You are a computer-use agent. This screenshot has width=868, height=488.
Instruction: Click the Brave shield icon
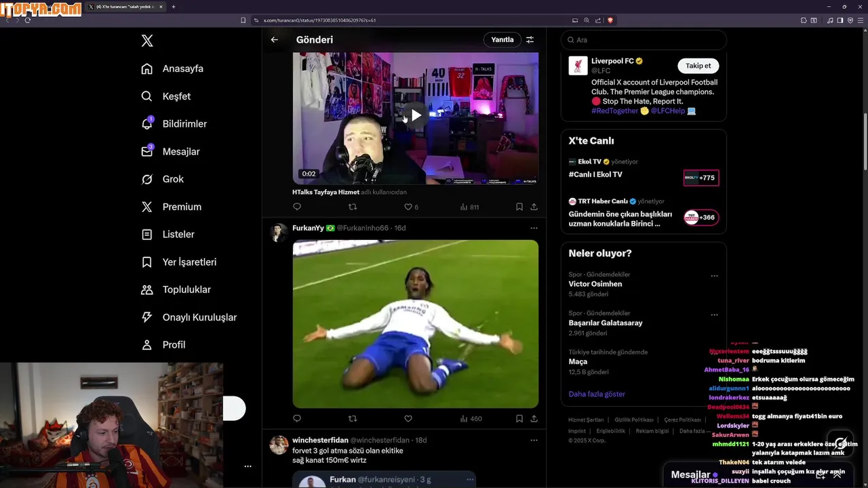point(610,20)
